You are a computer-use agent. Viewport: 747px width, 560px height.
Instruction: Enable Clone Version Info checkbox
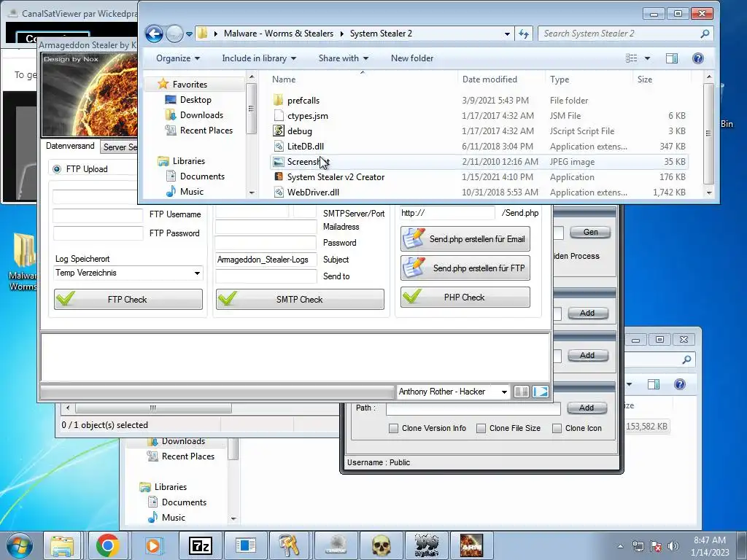click(x=393, y=428)
